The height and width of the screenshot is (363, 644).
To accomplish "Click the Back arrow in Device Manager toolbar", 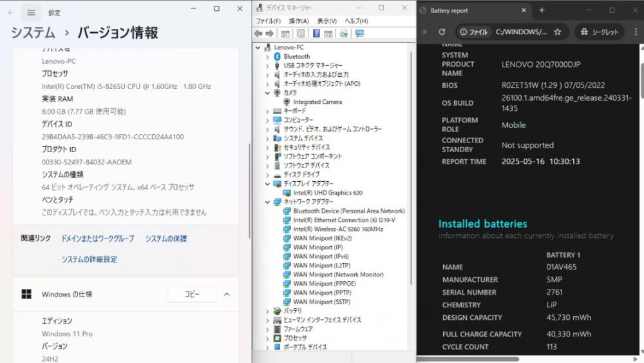I will click(x=258, y=34).
